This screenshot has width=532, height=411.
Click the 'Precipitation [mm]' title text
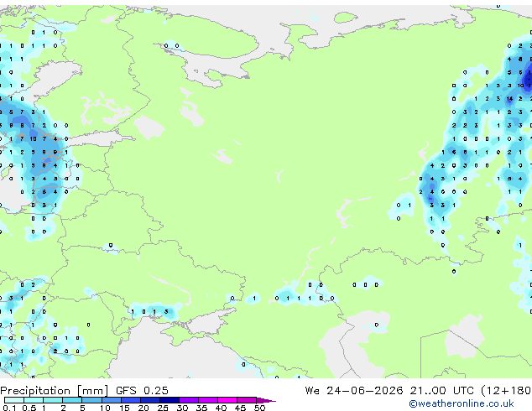55,391
